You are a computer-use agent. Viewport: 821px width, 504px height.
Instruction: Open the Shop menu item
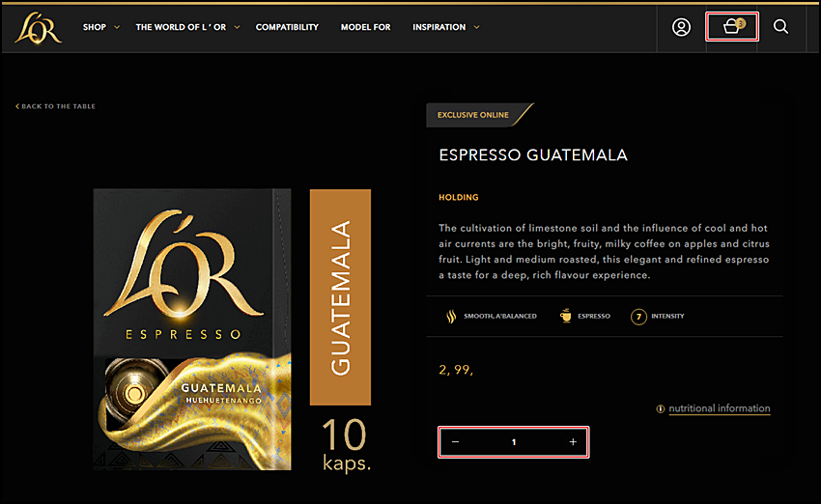tap(95, 27)
